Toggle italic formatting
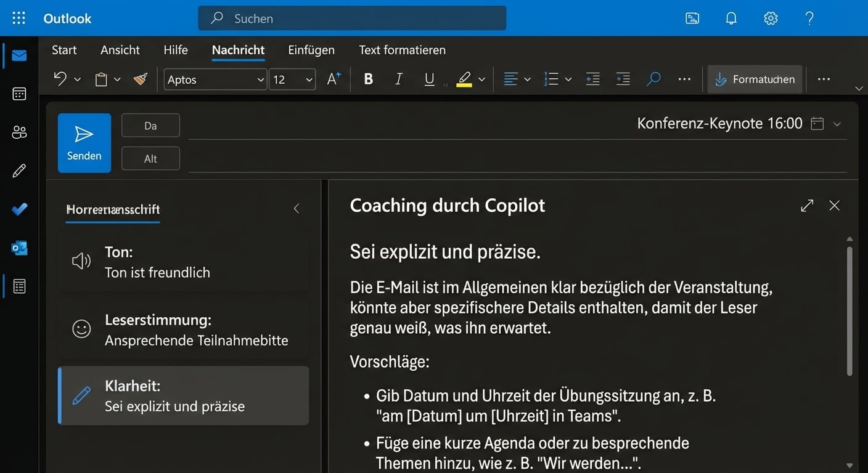The width and height of the screenshot is (868, 473). (398, 79)
